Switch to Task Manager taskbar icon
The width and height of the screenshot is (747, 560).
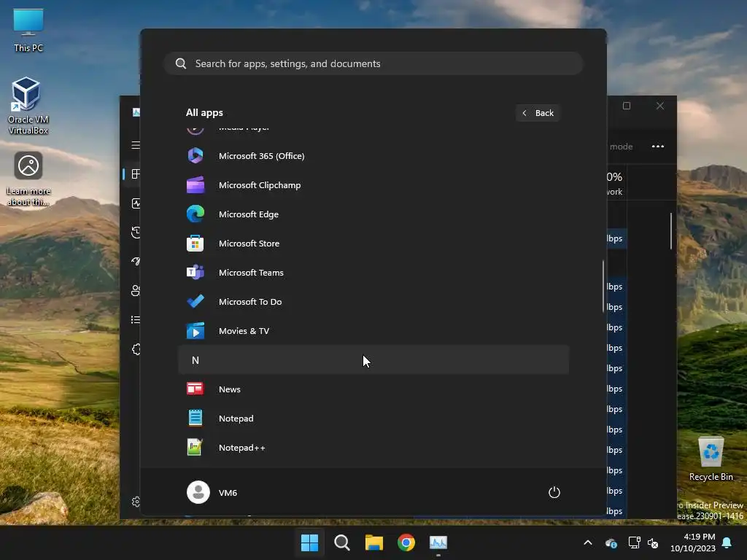(438, 542)
